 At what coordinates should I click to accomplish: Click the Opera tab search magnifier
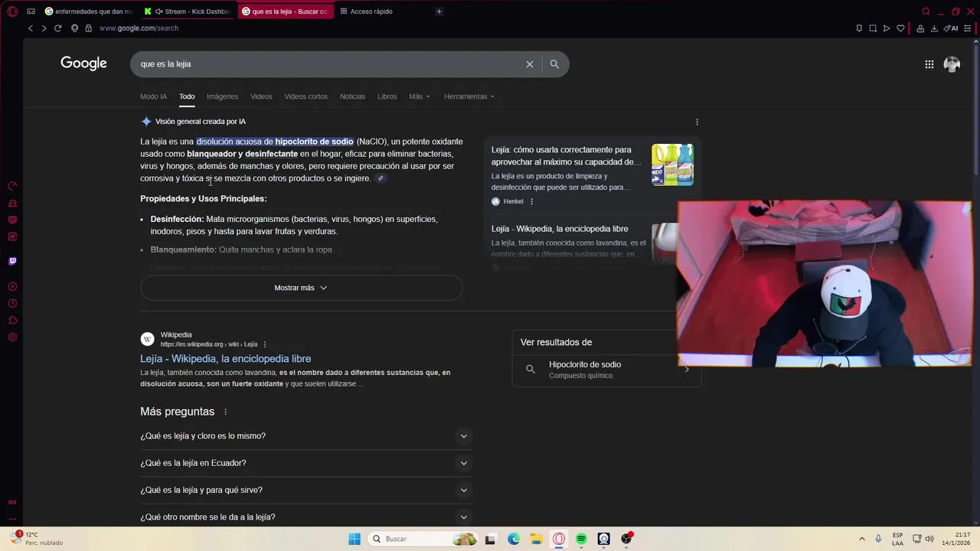pos(926,11)
